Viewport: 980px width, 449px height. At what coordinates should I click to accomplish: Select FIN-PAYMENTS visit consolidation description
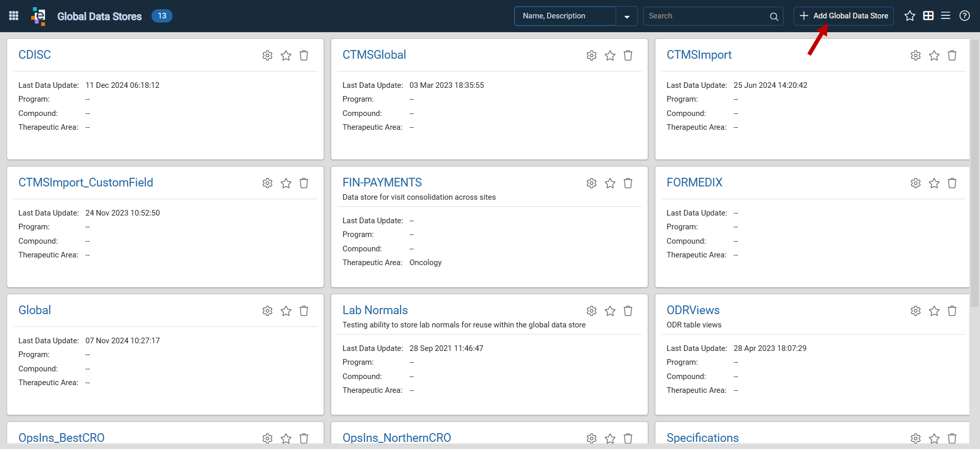(x=419, y=197)
